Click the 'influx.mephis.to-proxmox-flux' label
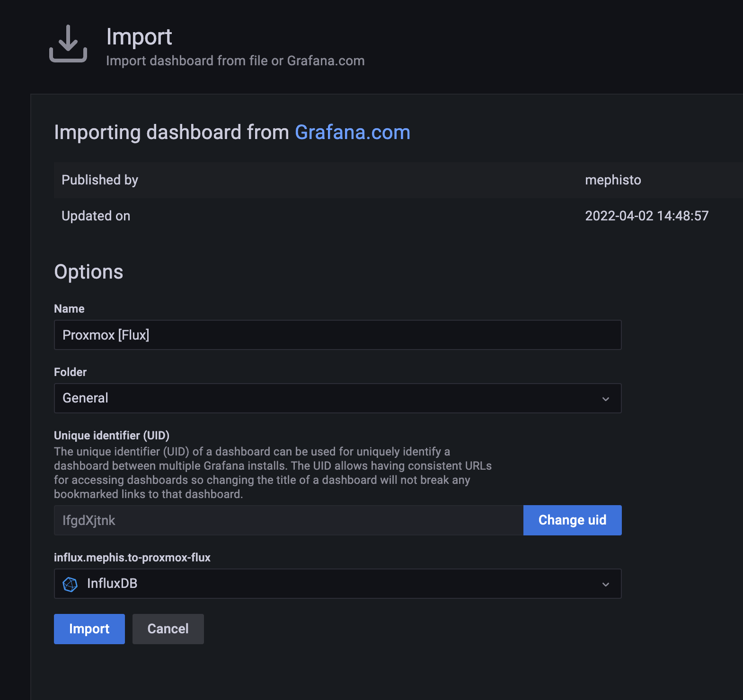Viewport: 743px width, 700px height. click(x=132, y=557)
